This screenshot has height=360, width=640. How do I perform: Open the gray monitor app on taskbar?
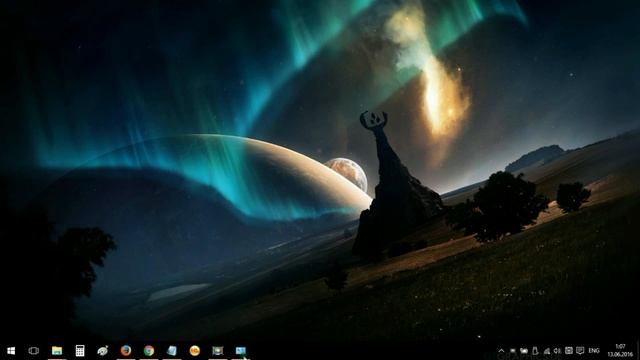[218, 351]
